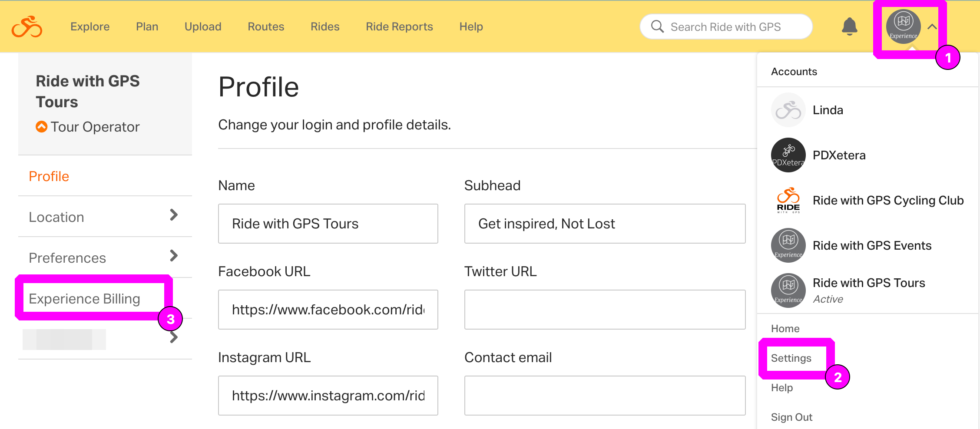Image resolution: width=980 pixels, height=429 pixels.
Task: Click the orange Tour Operator badge icon
Action: 41,127
